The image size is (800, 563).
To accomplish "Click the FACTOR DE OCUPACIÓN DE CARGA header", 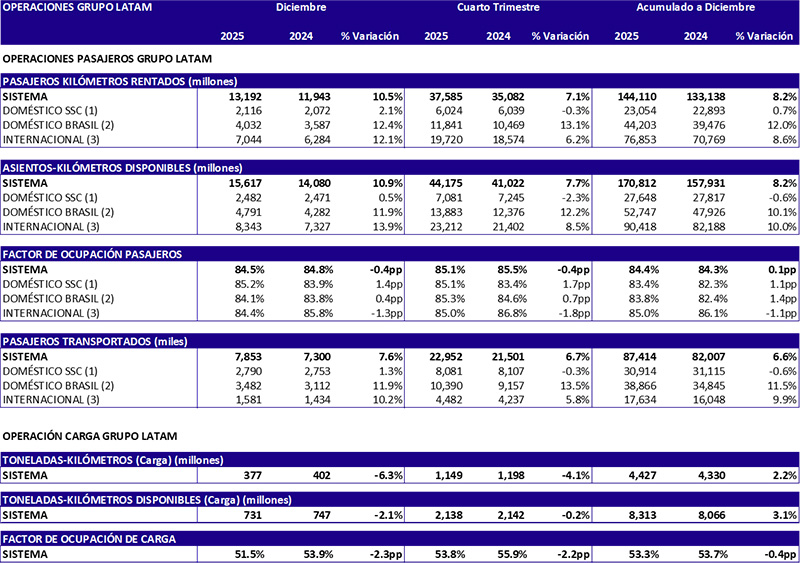I will coord(90,538).
